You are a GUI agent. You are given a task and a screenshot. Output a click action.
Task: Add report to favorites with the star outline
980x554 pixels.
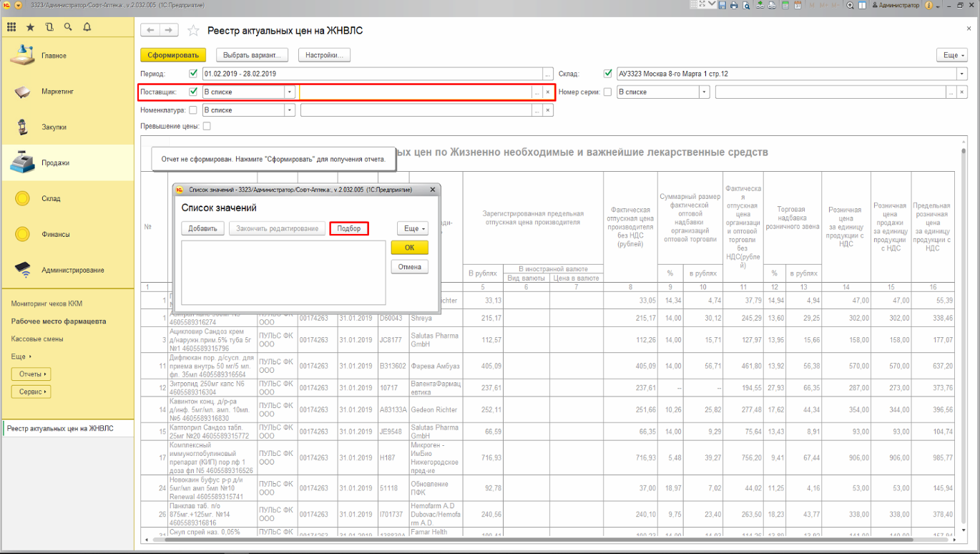192,31
